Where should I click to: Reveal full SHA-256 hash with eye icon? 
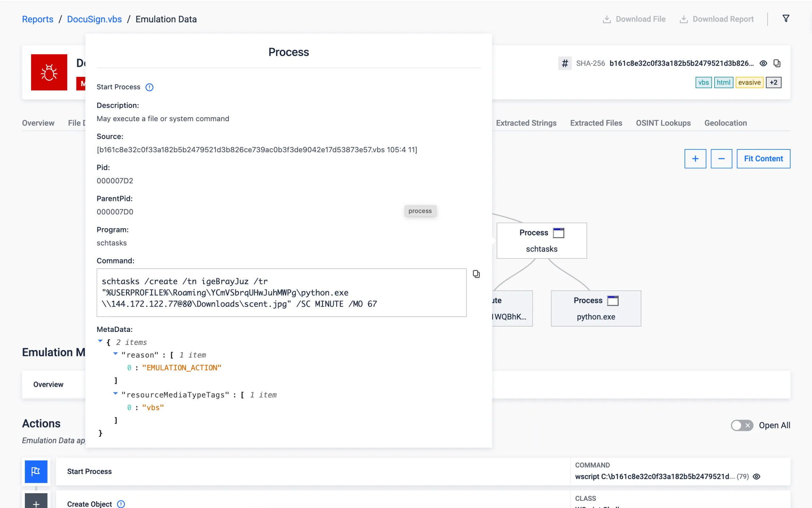(763, 63)
